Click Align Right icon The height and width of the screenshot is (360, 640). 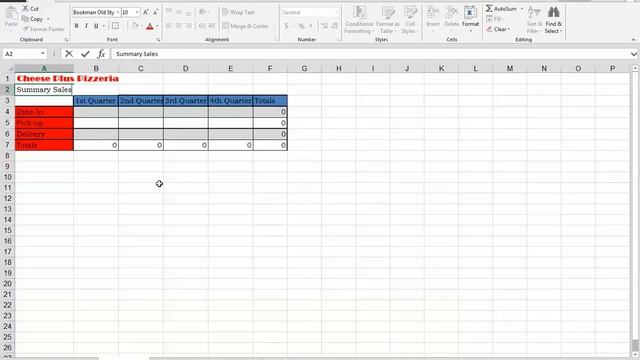coord(188,26)
